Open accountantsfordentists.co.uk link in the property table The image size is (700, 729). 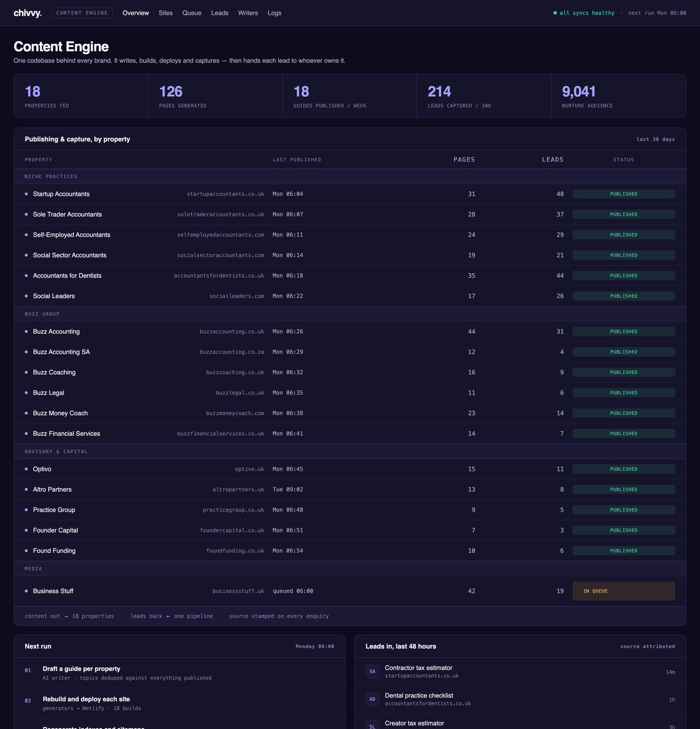(219, 276)
